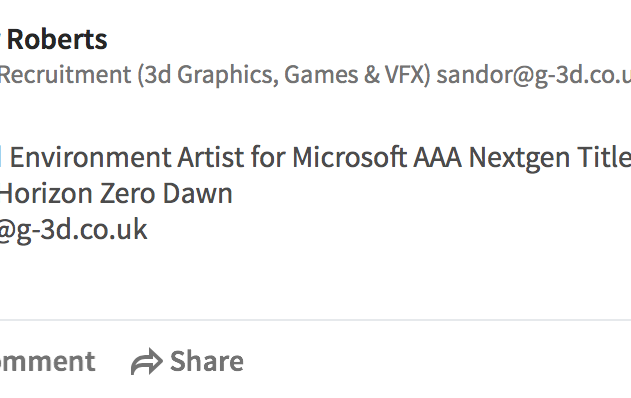Screen dimensions: 631x398
Task: Click the word Zero in the post
Action: coord(128,193)
